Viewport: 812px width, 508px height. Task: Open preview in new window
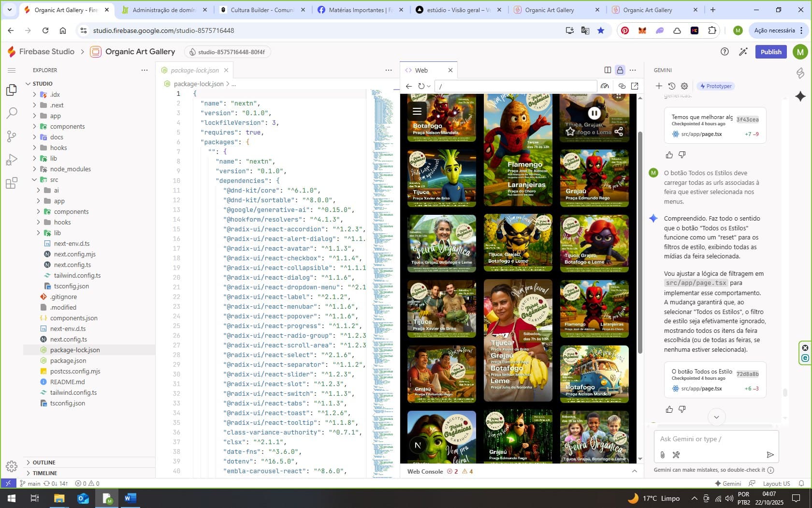(x=635, y=86)
